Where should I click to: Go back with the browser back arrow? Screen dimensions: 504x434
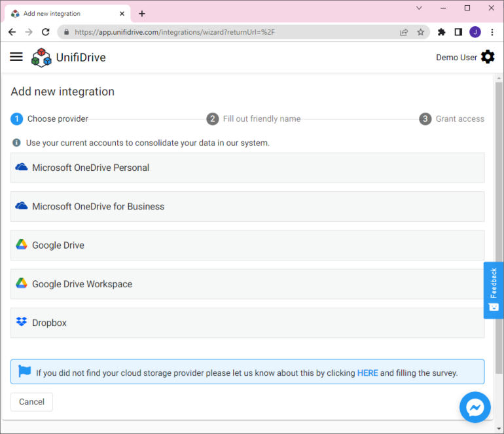[x=12, y=32]
